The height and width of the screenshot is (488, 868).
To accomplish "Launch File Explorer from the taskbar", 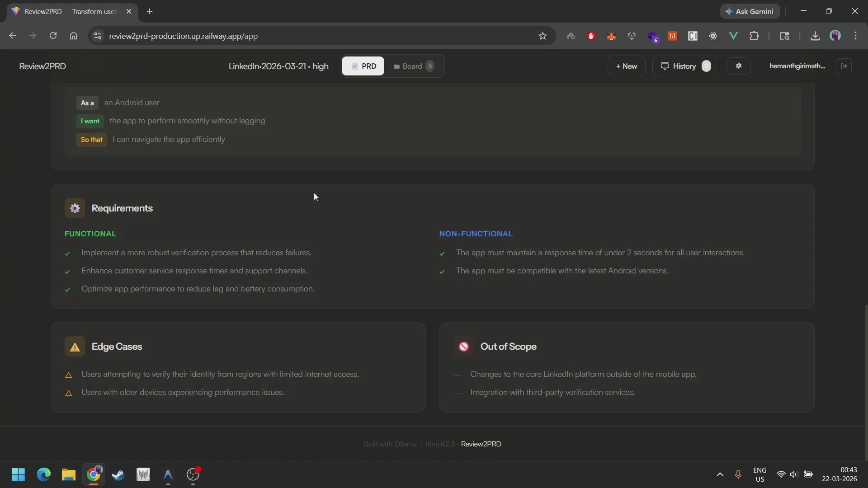I will click(x=68, y=475).
